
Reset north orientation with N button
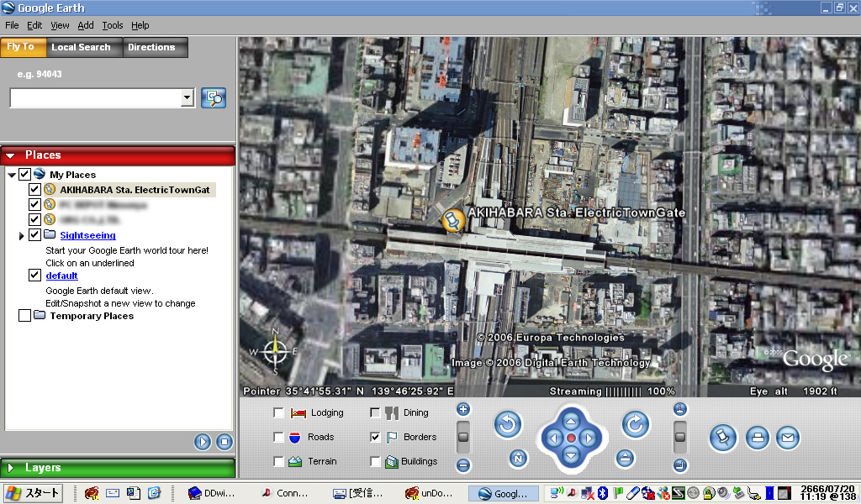(518, 458)
